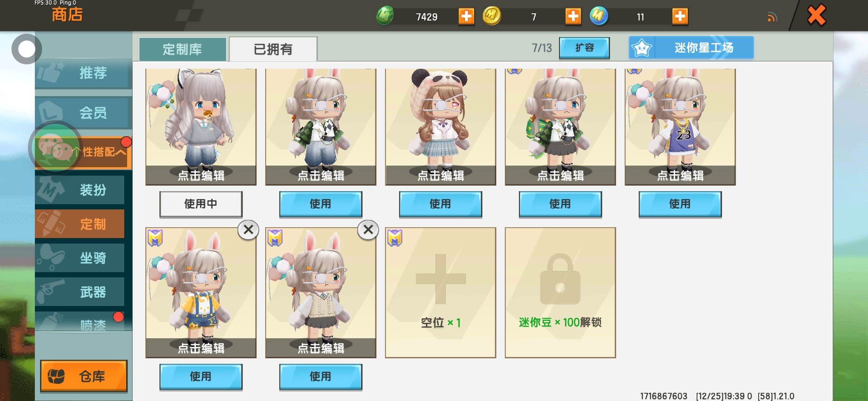Viewport: 868px width, 401px height.
Task: Edit the basketball jersey 23 outfit
Action: (680, 175)
